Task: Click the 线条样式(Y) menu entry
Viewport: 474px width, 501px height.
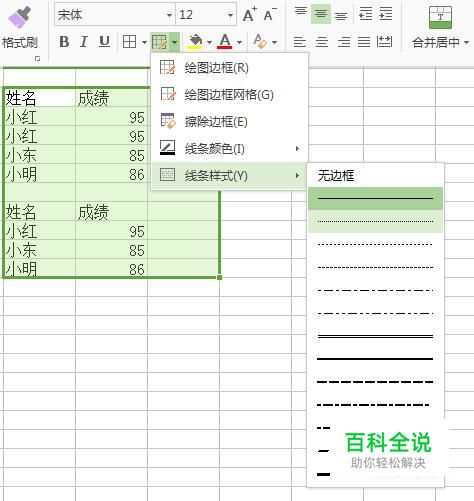Action: (230, 175)
